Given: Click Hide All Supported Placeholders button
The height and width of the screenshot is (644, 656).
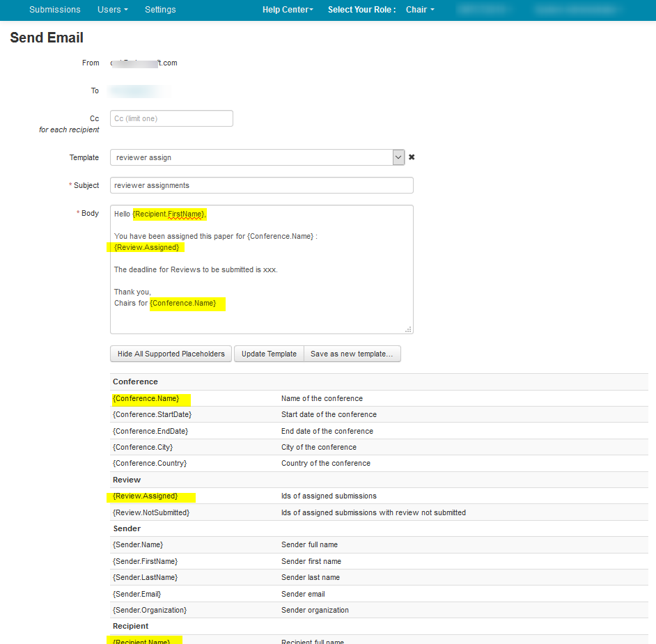Looking at the screenshot, I should 171,354.
